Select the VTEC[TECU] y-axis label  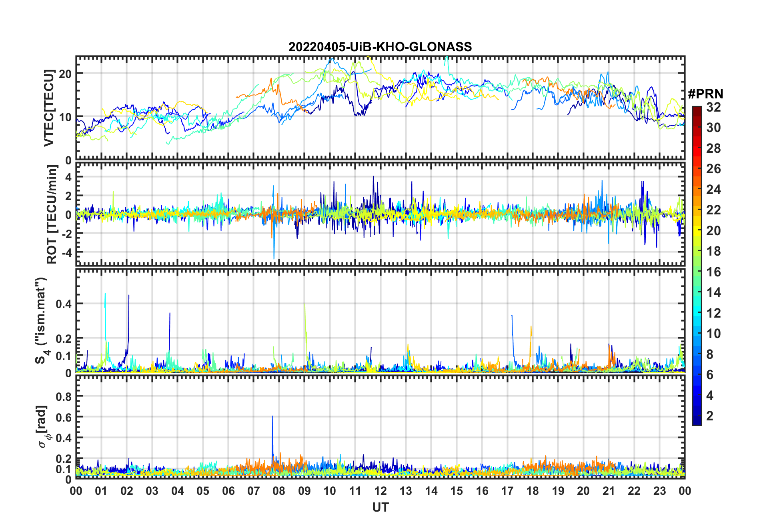[49, 108]
